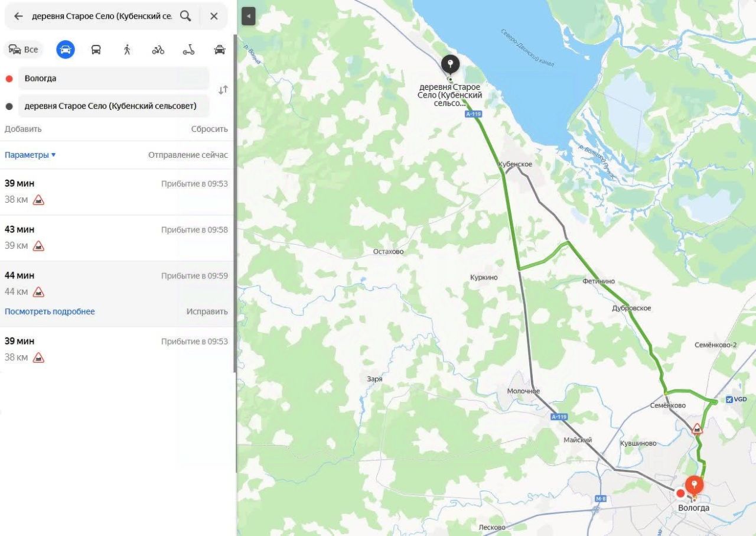This screenshot has height=536, width=756.
Task: Select the scooter route mode icon
Action: [x=188, y=50]
